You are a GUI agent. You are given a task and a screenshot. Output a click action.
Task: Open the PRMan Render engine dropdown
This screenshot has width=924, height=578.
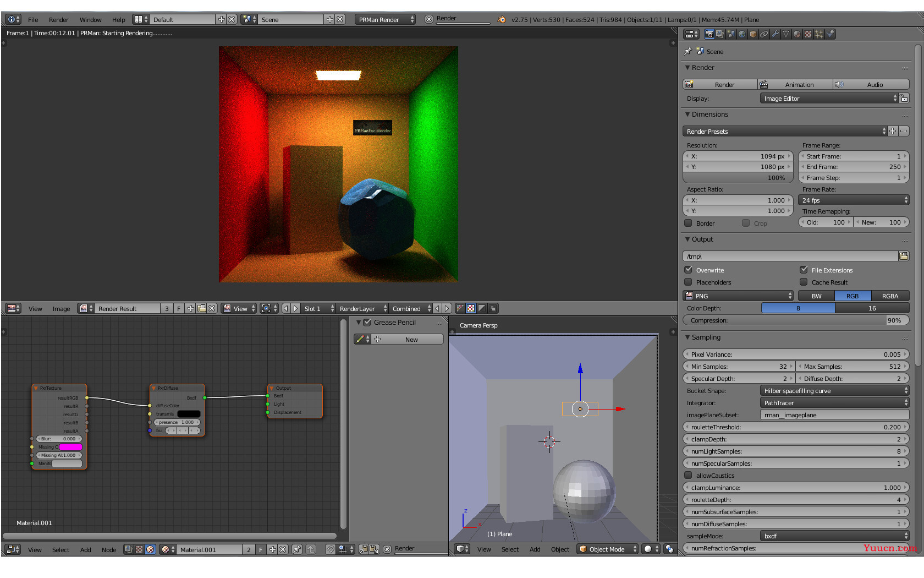pyautogui.click(x=385, y=19)
